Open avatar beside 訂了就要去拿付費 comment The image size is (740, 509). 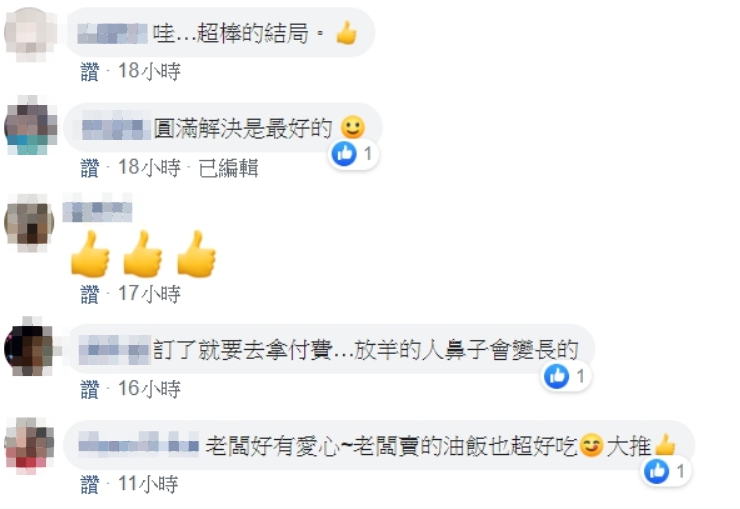29,347
